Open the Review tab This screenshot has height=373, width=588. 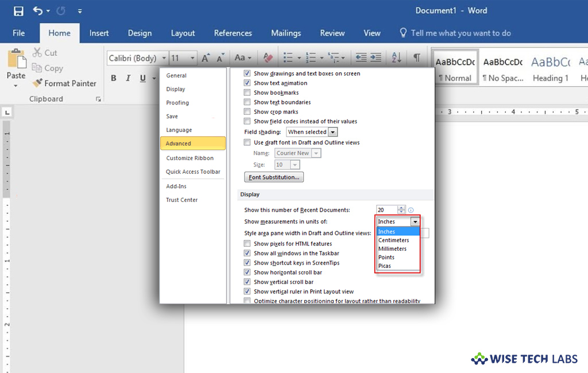332,33
